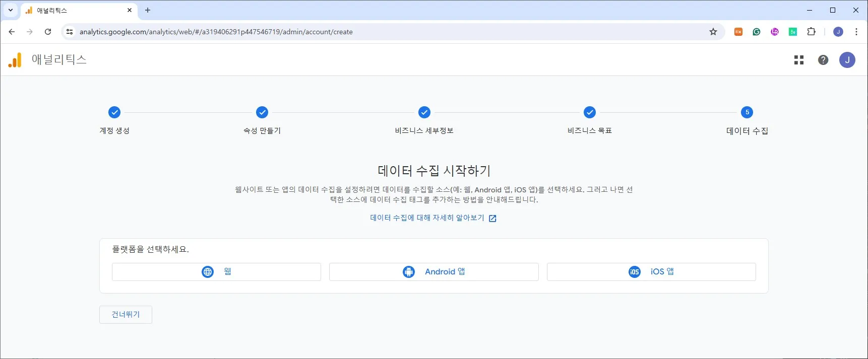Open the help question mark icon
Image resolution: width=868 pixels, height=359 pixels.
coord(823,60)
